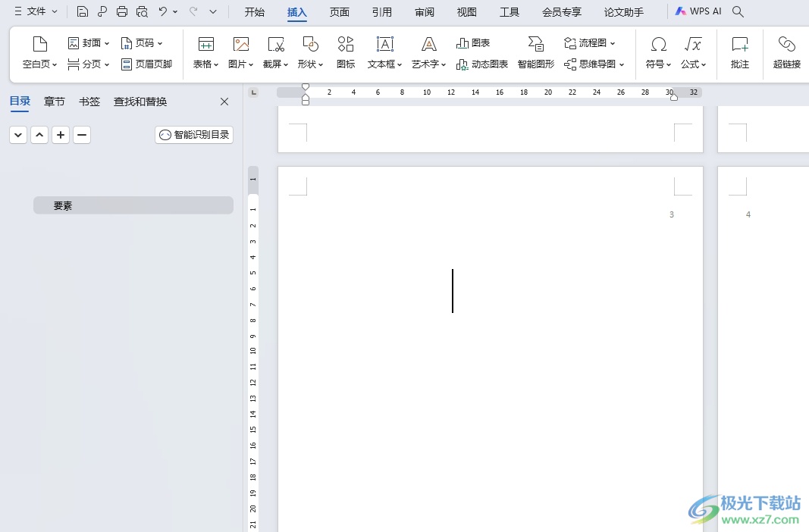Click the first-line indent marker on ruler

[x=306, y=87]
